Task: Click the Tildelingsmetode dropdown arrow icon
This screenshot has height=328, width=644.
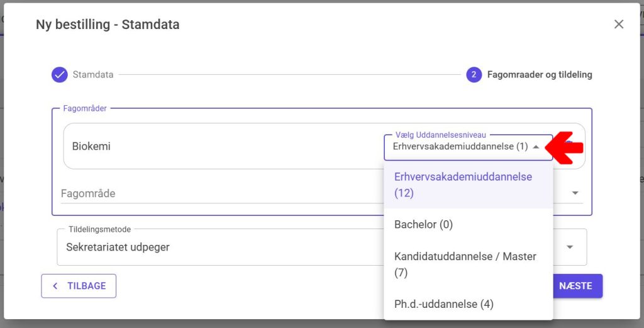Action: [x=570, y=247]
